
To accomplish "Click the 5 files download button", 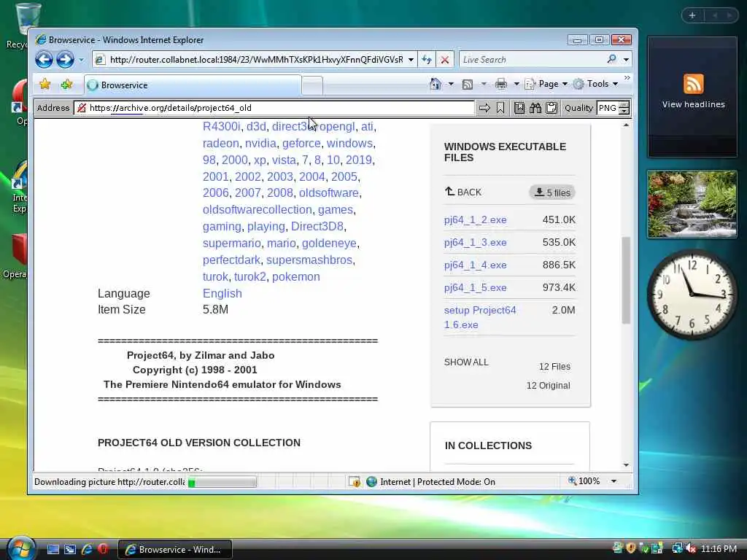I will [552, 192].
